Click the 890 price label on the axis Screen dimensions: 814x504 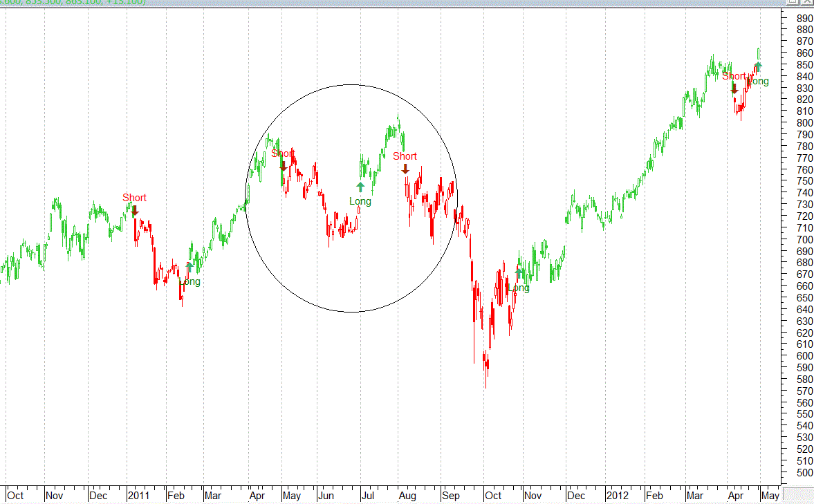804,18
